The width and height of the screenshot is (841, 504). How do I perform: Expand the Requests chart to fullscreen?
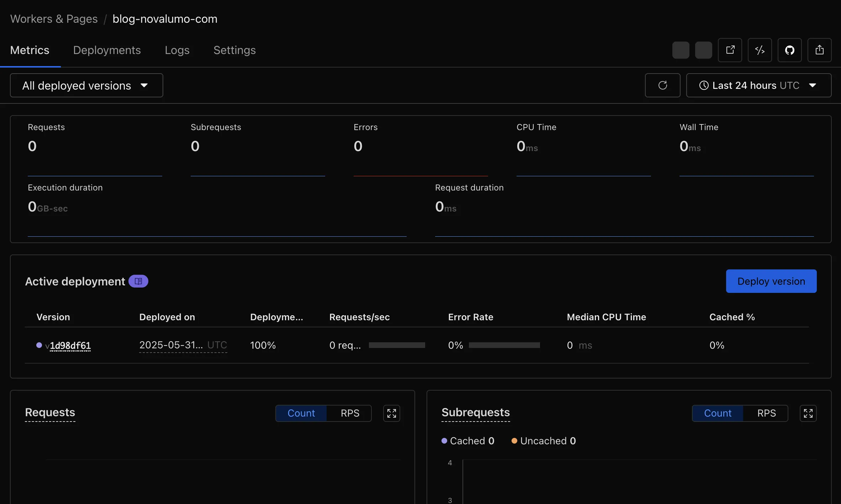(x=391, y=413)
